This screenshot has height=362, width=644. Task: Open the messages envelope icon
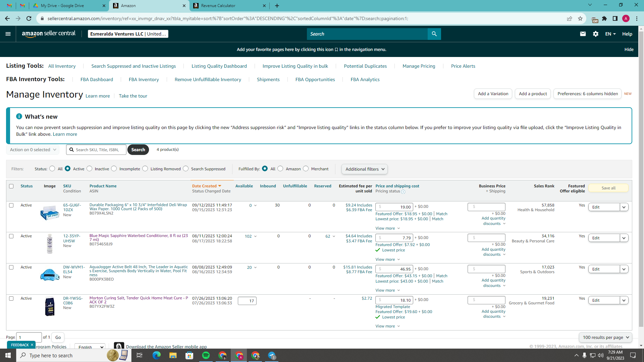coord(583,34)
